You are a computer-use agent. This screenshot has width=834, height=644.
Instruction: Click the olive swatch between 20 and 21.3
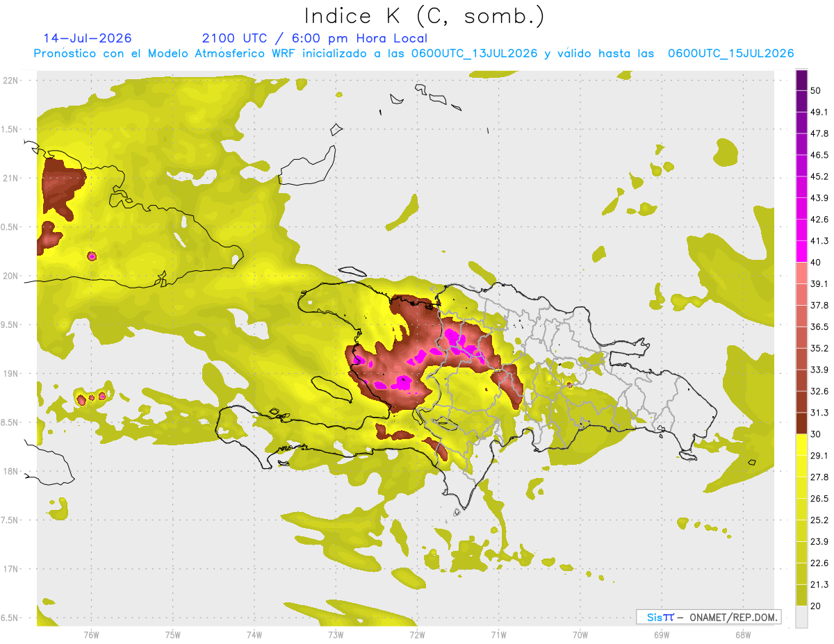point(801,595)
